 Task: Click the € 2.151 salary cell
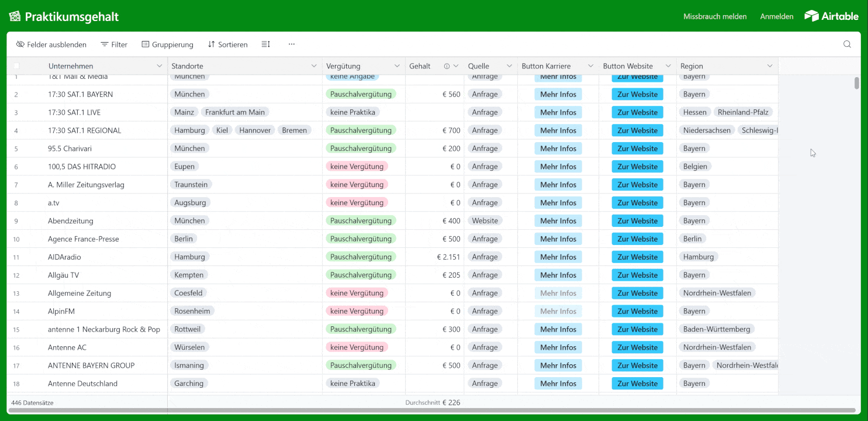(434, 257)
